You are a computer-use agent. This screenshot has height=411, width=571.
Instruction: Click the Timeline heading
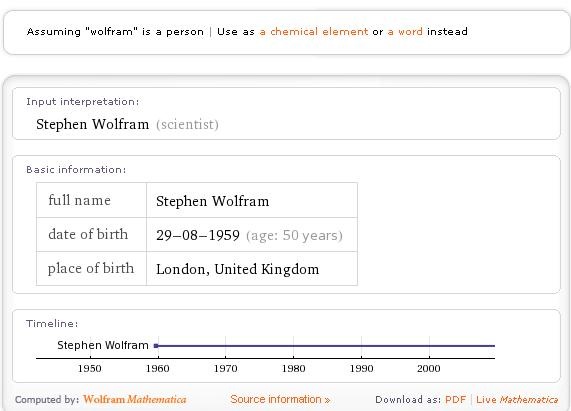point(52,324)
